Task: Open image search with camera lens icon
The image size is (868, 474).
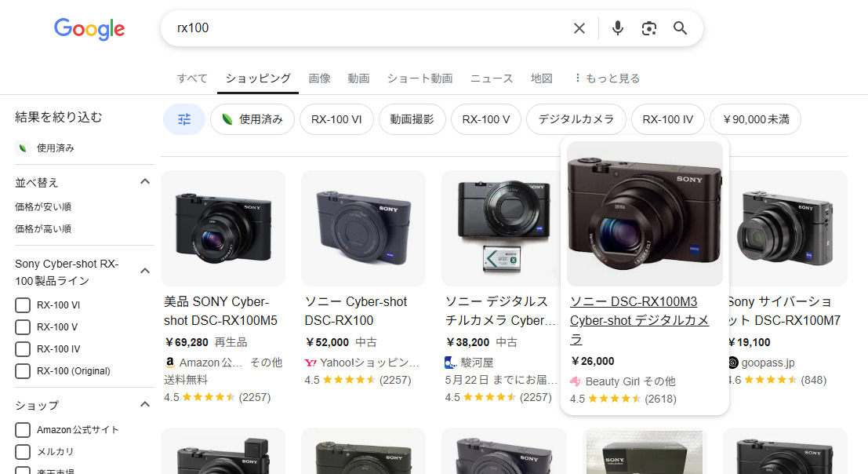Action: (x=648, y=28)
